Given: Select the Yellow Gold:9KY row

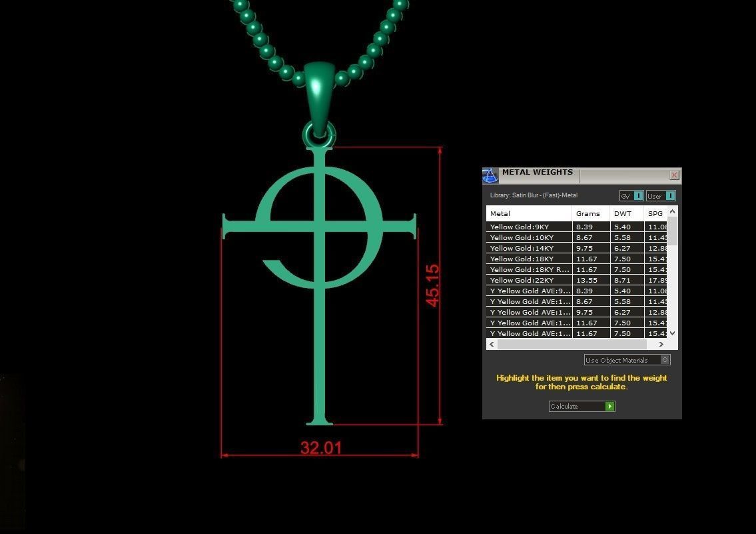Looking at the screenshot, I should coord(577,227).
